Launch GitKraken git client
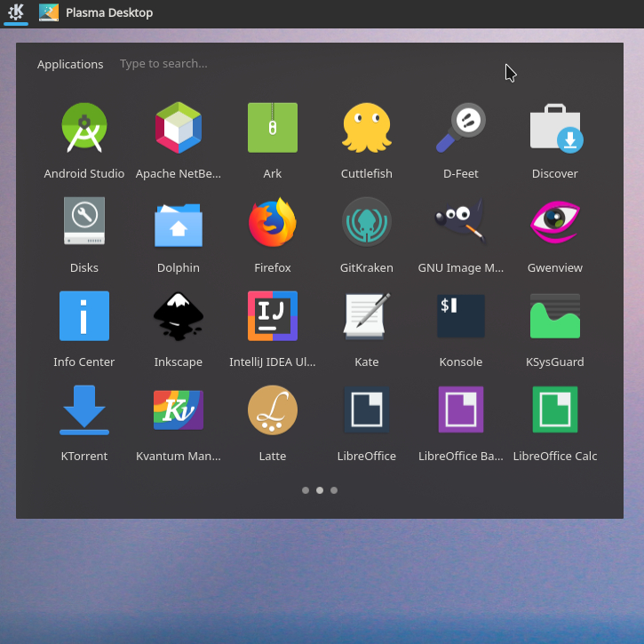 (366, 222)
